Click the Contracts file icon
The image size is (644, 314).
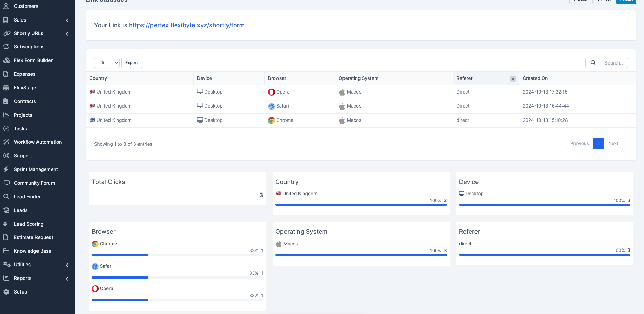coord(6,101)
